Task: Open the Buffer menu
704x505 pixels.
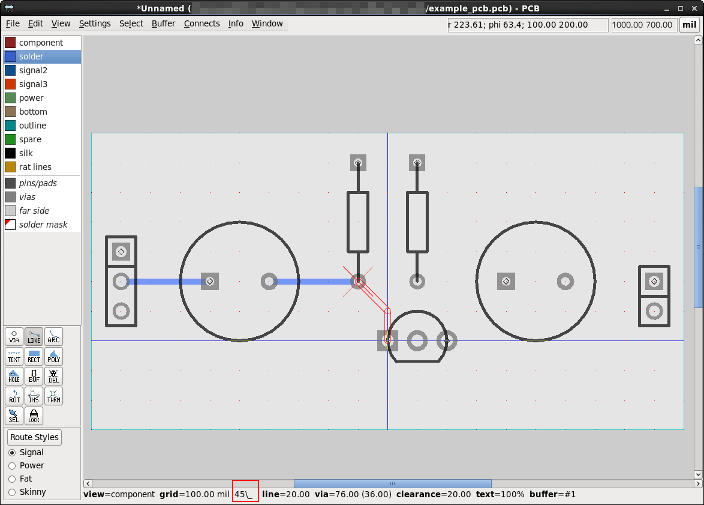Action: tap(163, 23)
